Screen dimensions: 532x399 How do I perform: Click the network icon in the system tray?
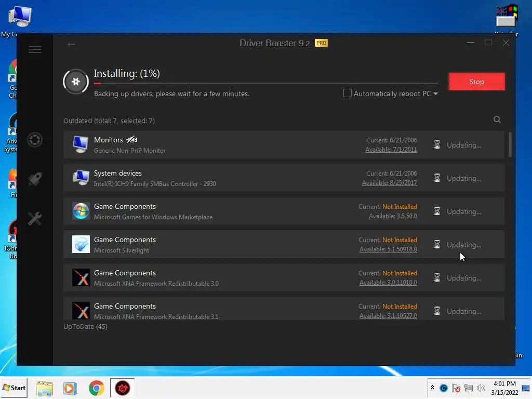point(469,388)
